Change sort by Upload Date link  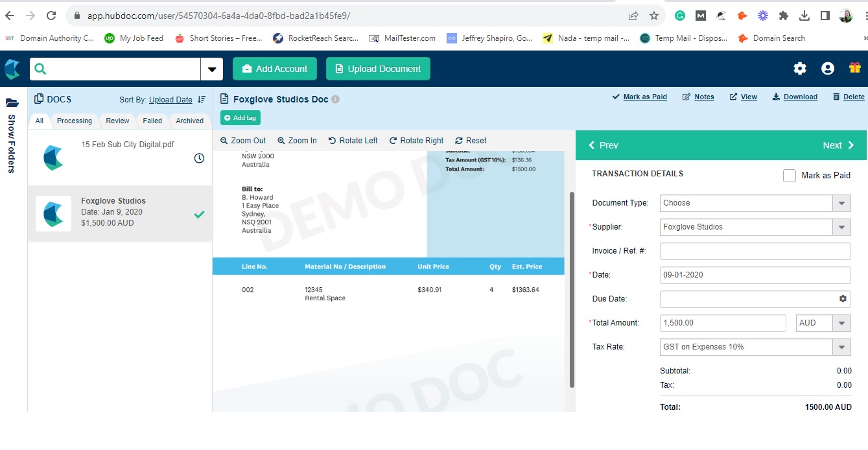170,100
